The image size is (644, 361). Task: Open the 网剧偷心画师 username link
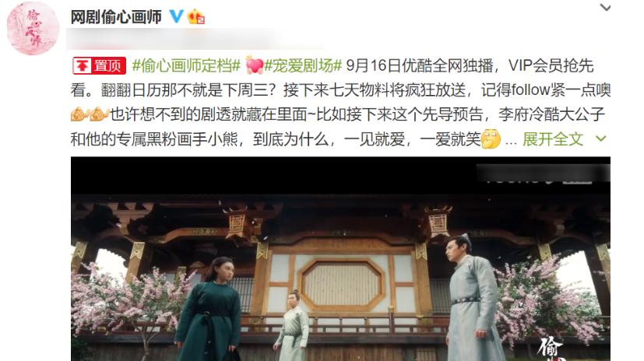[x=116, y=17]
